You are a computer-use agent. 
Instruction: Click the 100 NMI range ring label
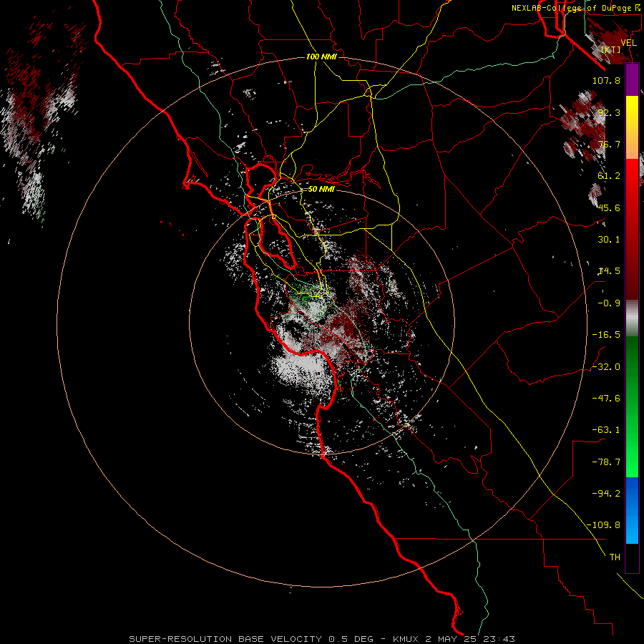click(x=321, y=57)
